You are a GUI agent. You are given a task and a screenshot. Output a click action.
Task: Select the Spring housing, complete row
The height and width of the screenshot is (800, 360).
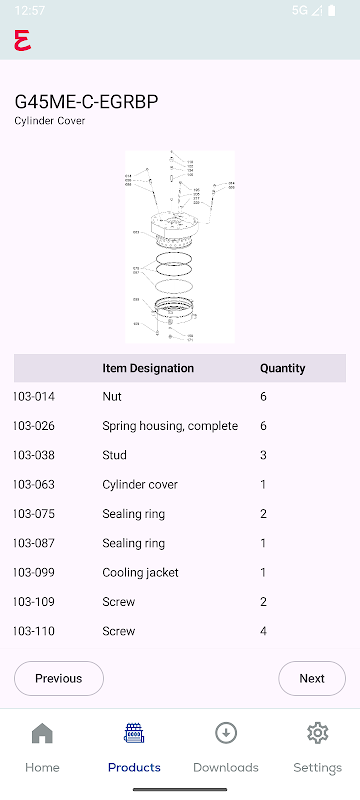point(180,426)
